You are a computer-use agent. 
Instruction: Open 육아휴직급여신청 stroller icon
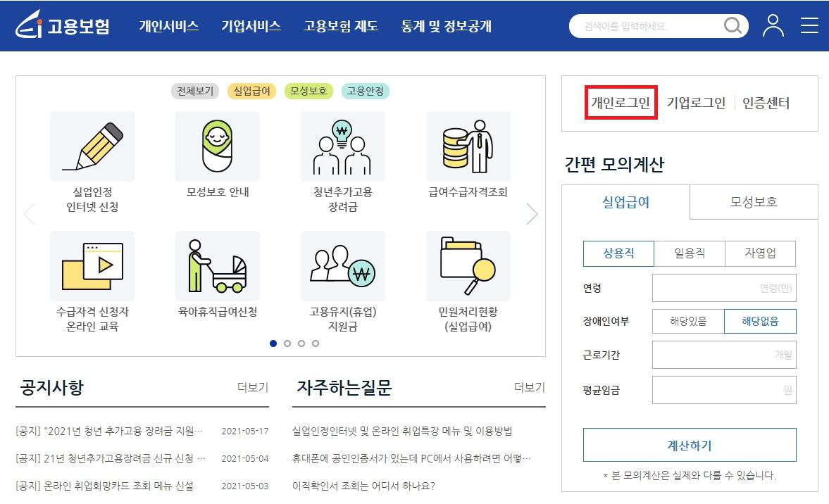pos(218,266)
